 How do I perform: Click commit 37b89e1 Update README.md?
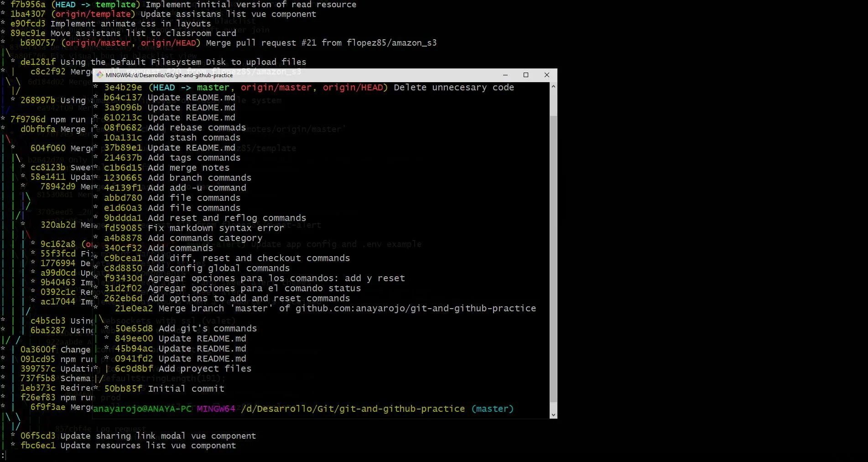pyautogui.click(x=169, y=147)
